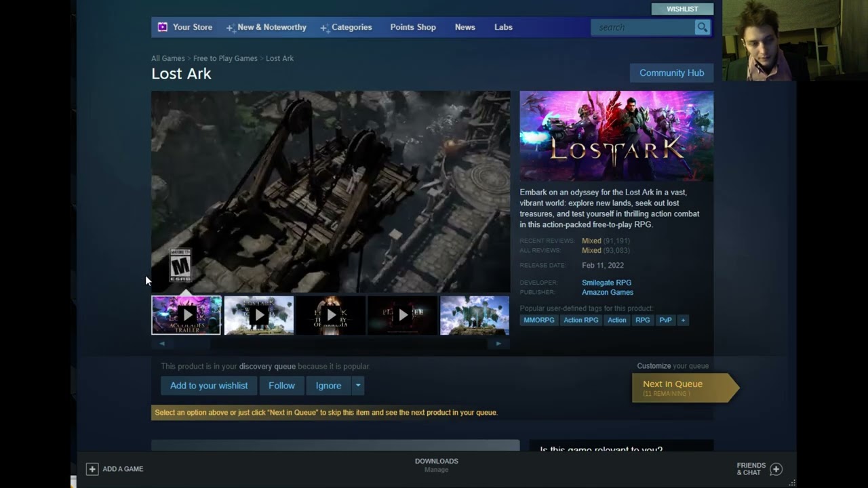
Task: Click the Free to Play Games breadcrumb
Action: pos(225,58)
